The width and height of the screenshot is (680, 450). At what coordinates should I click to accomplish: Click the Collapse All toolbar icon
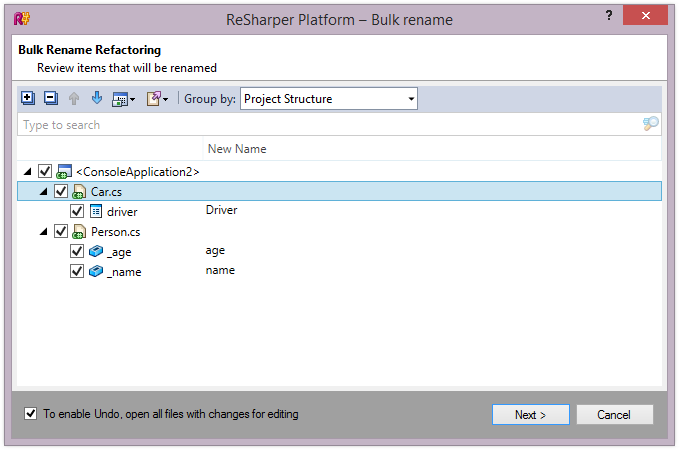tap(51, 98)
